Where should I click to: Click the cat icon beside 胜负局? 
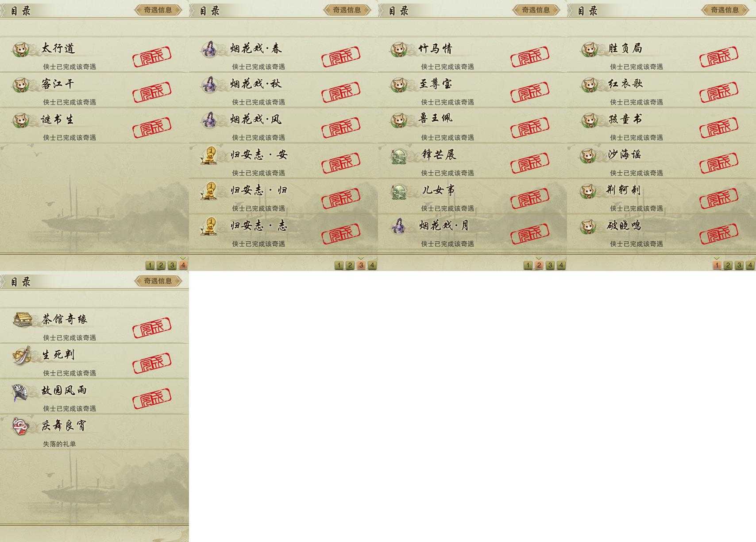click(x=589, y=49)
